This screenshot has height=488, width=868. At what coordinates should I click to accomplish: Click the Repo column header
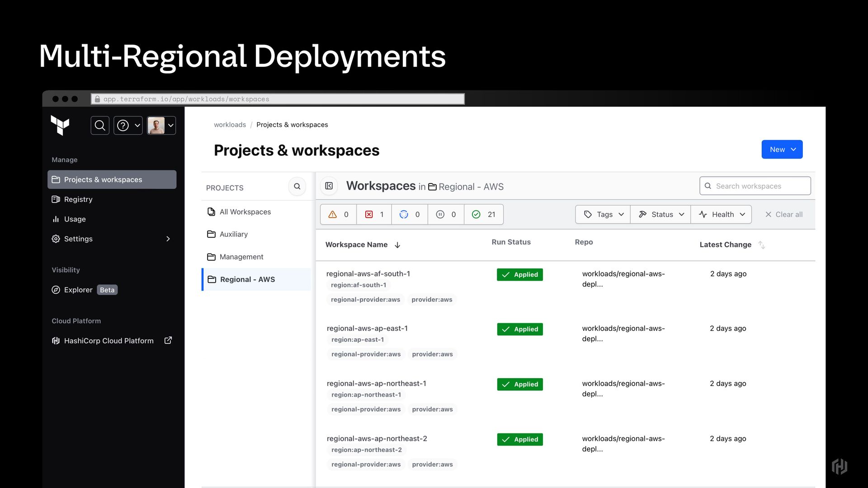click(584, 242)
